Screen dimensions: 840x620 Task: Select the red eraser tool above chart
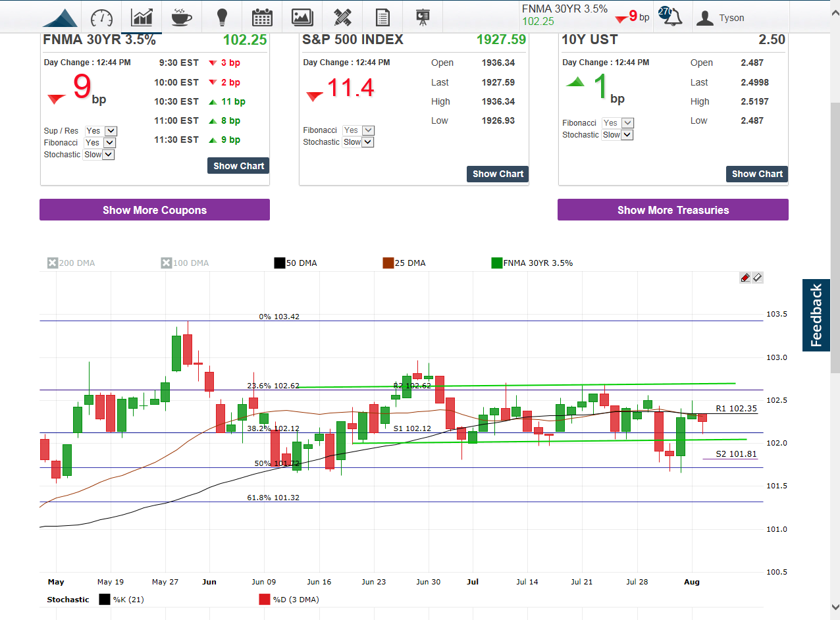745,278
